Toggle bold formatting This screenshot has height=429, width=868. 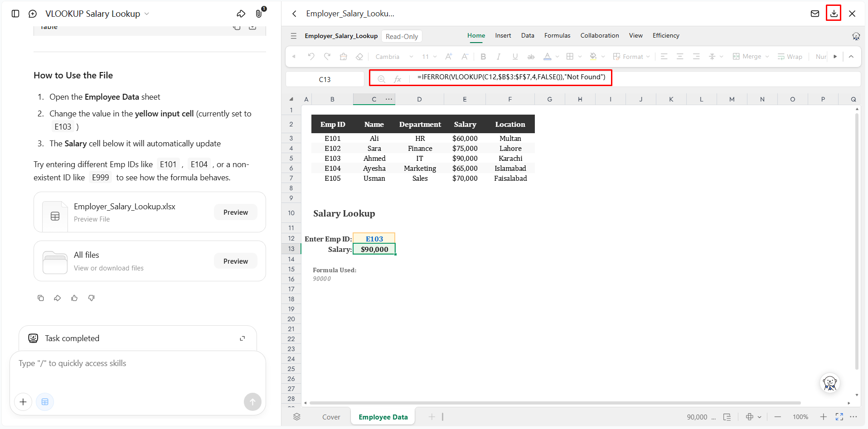tap(483, 57)
